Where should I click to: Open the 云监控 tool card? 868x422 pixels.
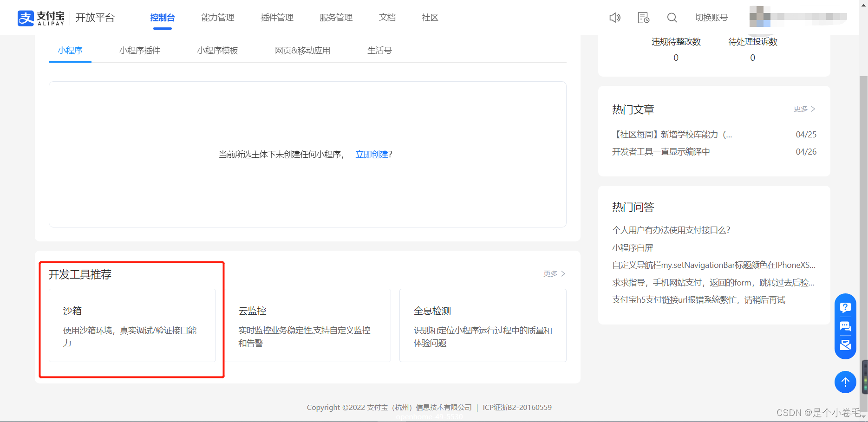coord(307,325)
